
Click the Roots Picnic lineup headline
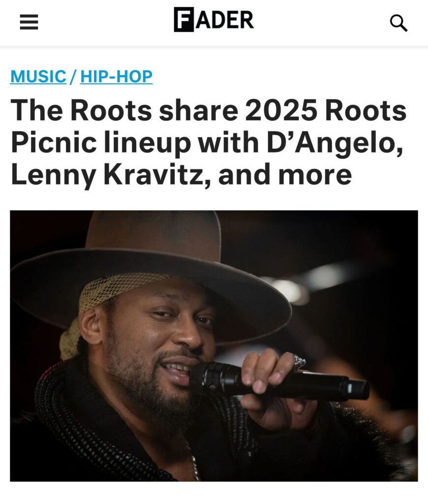click(208, 142)
